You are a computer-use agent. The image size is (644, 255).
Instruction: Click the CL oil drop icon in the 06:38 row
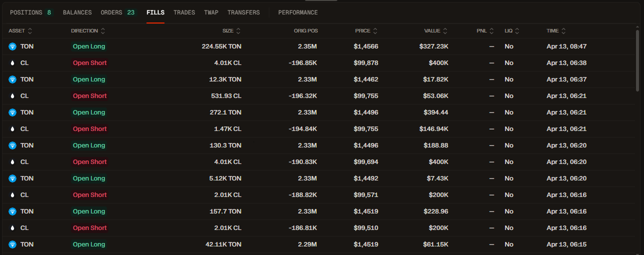12,63
